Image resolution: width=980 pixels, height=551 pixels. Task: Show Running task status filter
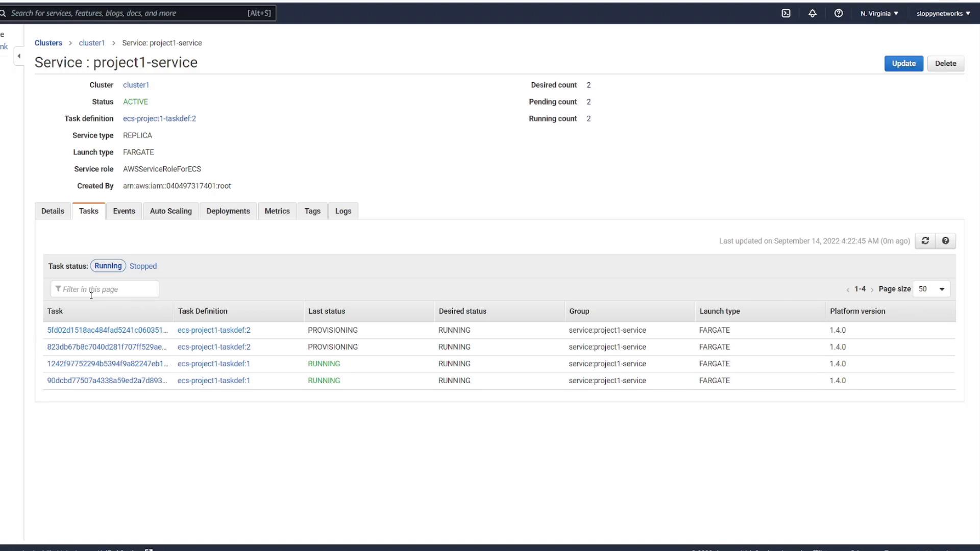[x=108, y=266]
